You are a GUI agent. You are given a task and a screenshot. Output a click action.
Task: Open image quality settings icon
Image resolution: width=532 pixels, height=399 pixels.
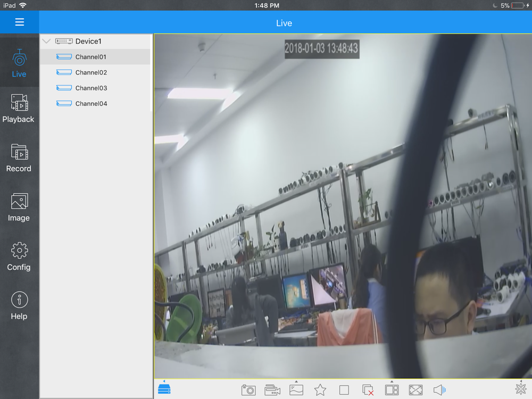click(x=296, y=389)
